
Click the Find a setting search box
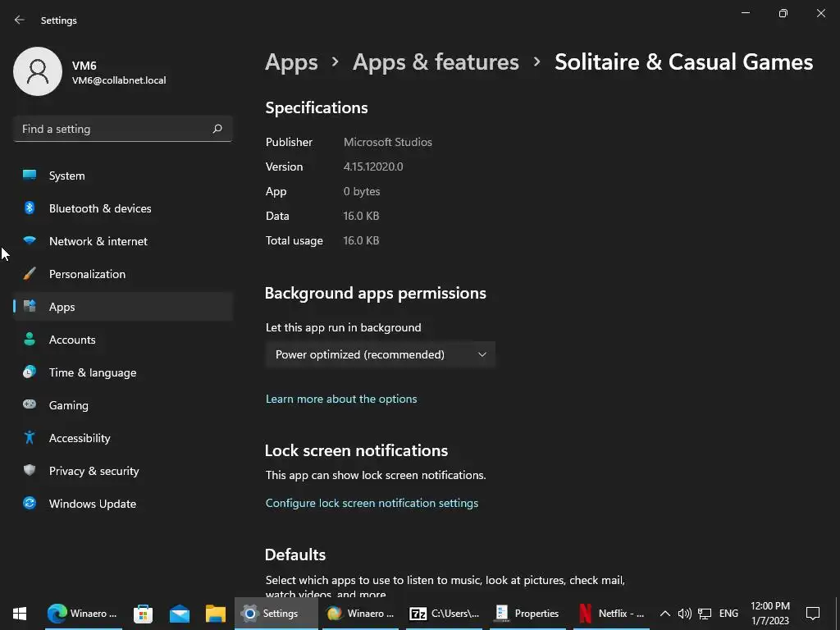[x=111, y=129]
